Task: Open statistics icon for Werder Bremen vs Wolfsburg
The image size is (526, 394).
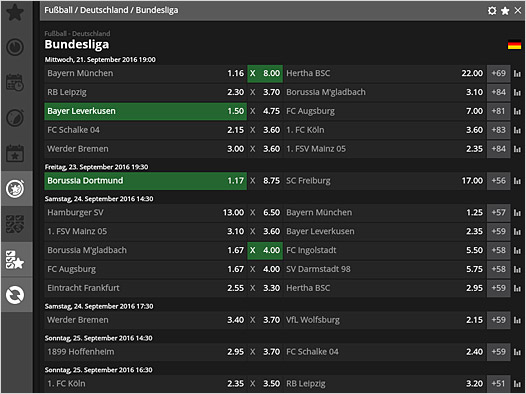Action: tap(517, 320)
